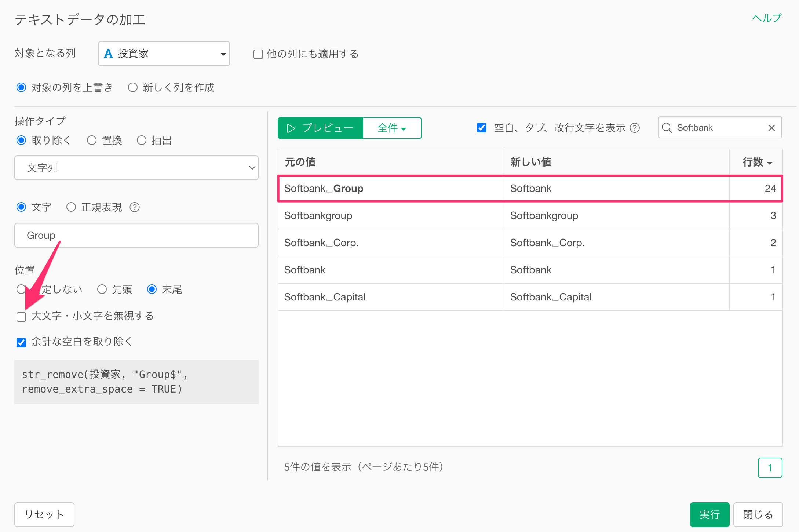The image size is (799, 532).
Task: Select 末尾 position option
Action: click(152, 289)
